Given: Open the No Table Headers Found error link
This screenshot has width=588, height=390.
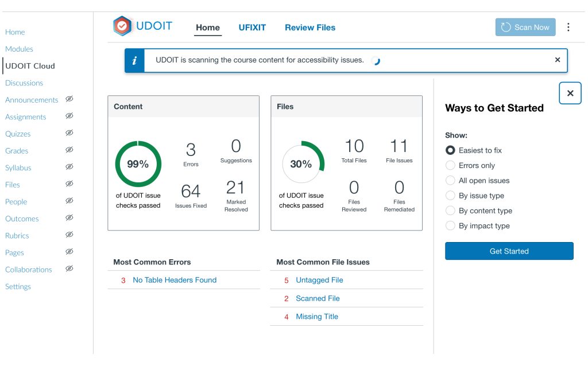Looking at the screenshot, I should (174, 280).
